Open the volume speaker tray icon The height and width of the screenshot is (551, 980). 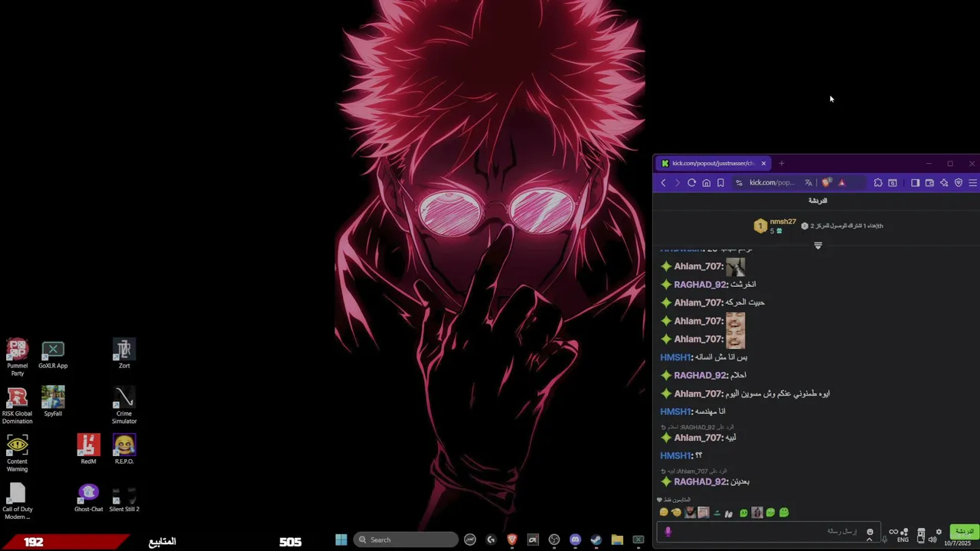click(932, 540)
